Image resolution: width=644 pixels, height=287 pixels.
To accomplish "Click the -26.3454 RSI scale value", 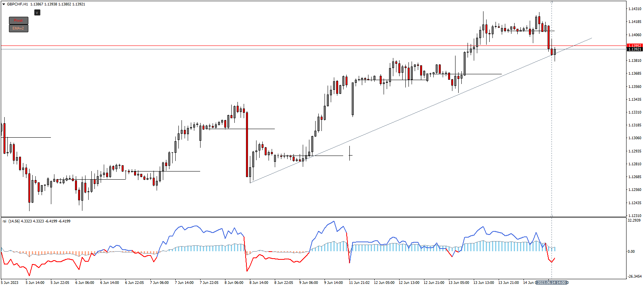I will click(635, 276).
